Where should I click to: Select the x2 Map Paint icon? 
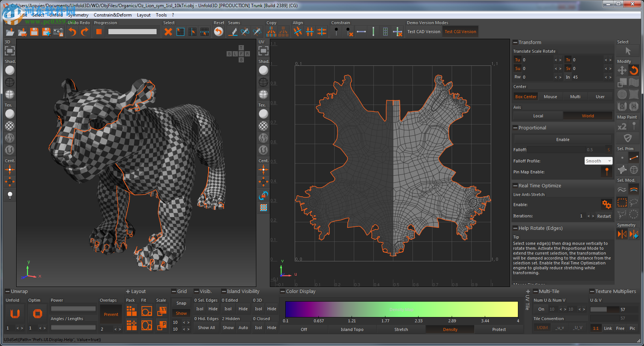pyautogui.click(x=622, y=127)
